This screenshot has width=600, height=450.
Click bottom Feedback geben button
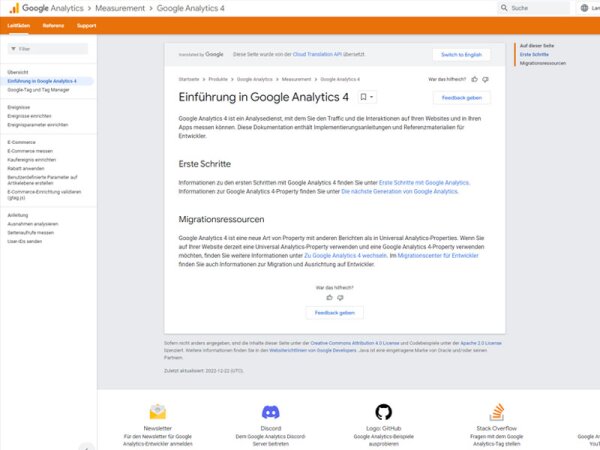click(334, 313)
